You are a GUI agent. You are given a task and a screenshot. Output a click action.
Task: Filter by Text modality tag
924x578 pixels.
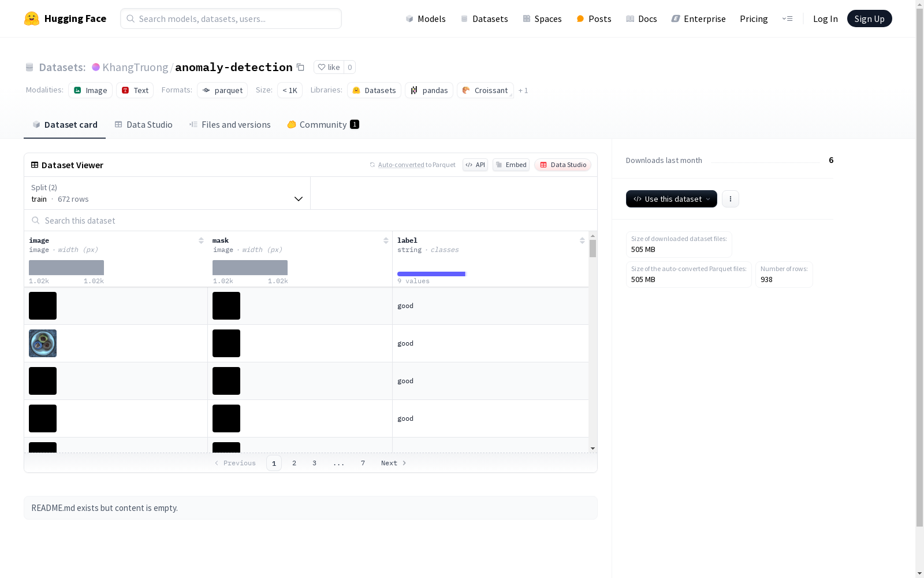[135, 90]
